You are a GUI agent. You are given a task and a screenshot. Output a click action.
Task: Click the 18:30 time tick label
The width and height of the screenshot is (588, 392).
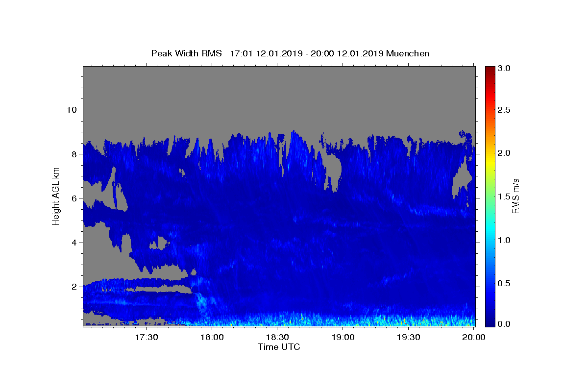[277, 338]
